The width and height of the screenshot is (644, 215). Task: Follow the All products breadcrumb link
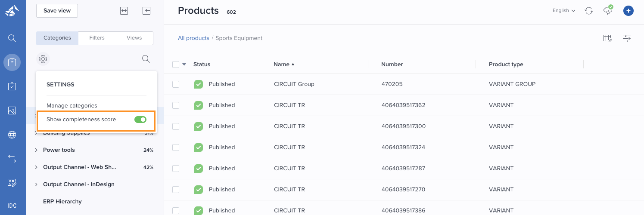pos(193,38)
